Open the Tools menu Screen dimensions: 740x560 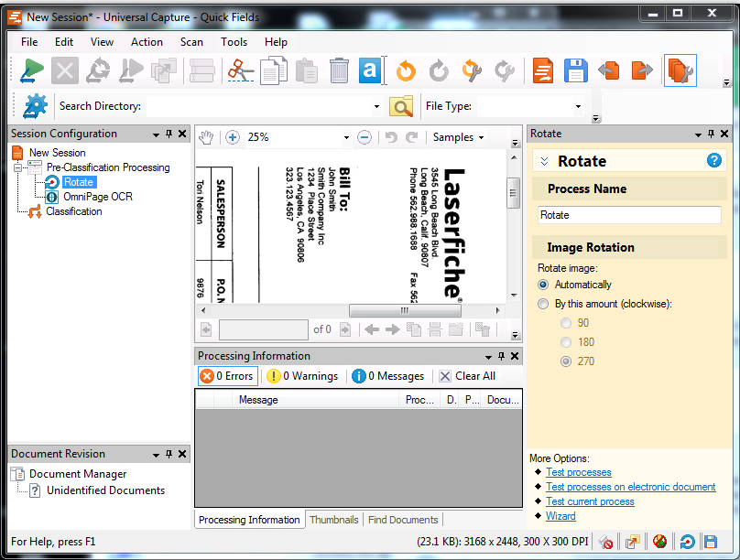coord(234,42)
